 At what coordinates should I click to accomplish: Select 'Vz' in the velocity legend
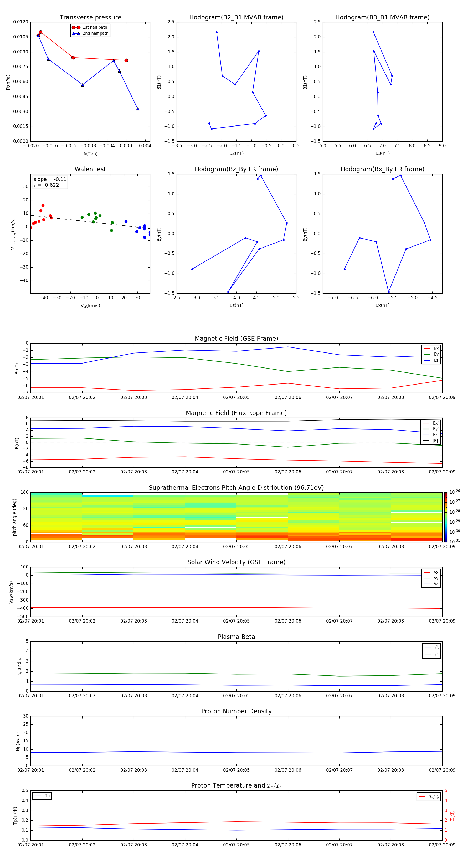pos(431,584)
